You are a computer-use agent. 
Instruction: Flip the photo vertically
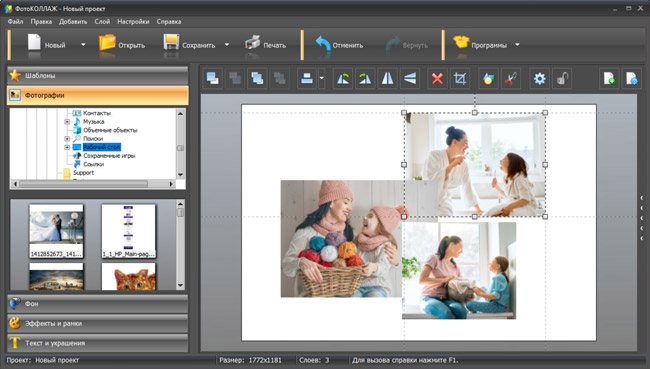(410, 78)
